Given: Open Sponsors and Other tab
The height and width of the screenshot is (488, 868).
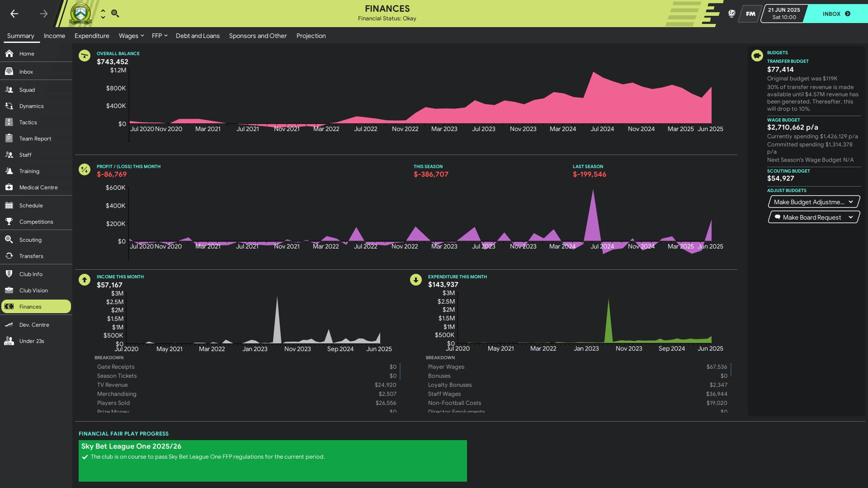Looking at the screenshot, I should [x=258, y=36].
